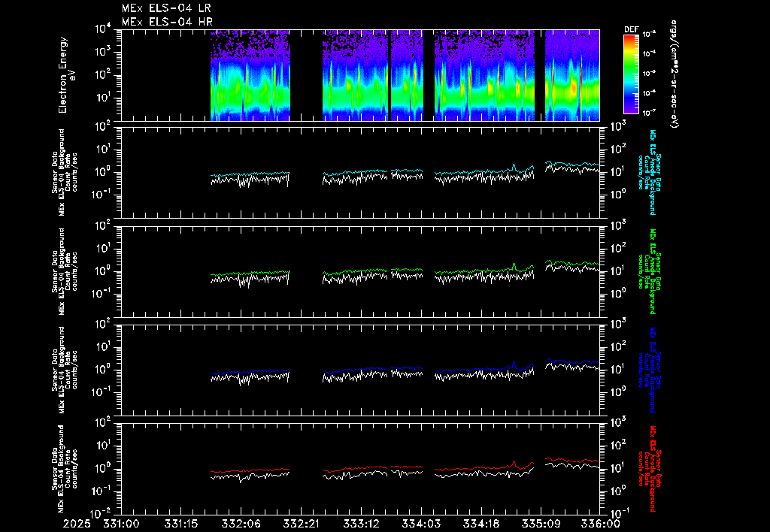Click the 'MEx ELS-04 HR' title line
This screenshot has height=532, width=770.
167,22
